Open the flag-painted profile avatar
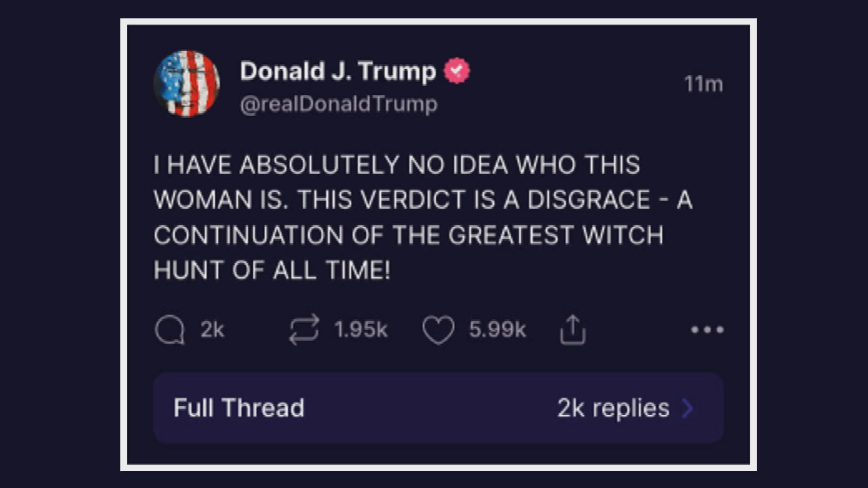Screen dimensions: 868x488 [x=187, y=84]
